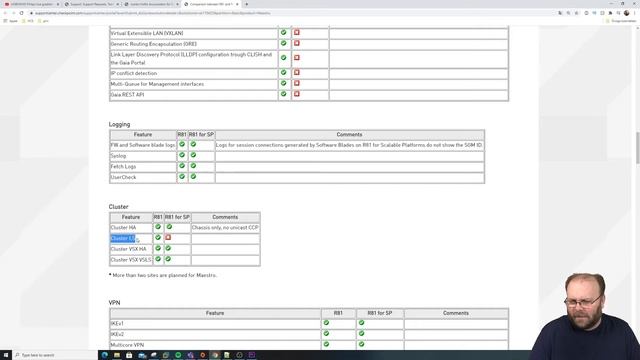Click R81 for SP check in Fetch Logs row

(193, 166)
